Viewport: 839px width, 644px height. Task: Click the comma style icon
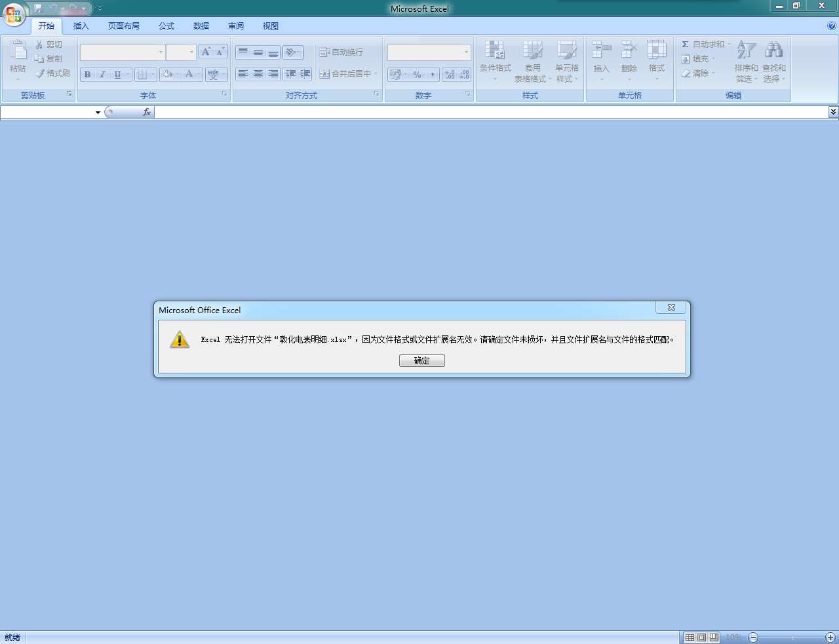[433, 75]
